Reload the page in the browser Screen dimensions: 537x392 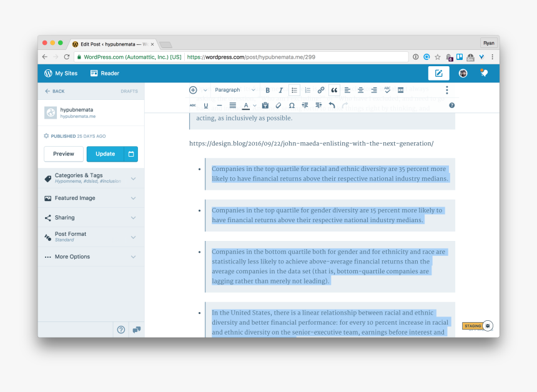pyautogui.click(x=67, y=57)
